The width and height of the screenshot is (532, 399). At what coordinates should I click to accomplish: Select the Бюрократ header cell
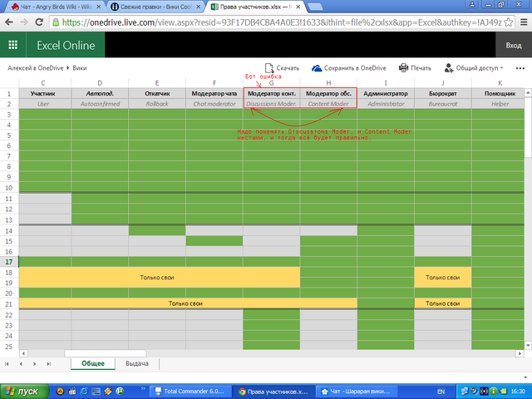(443, 94)
